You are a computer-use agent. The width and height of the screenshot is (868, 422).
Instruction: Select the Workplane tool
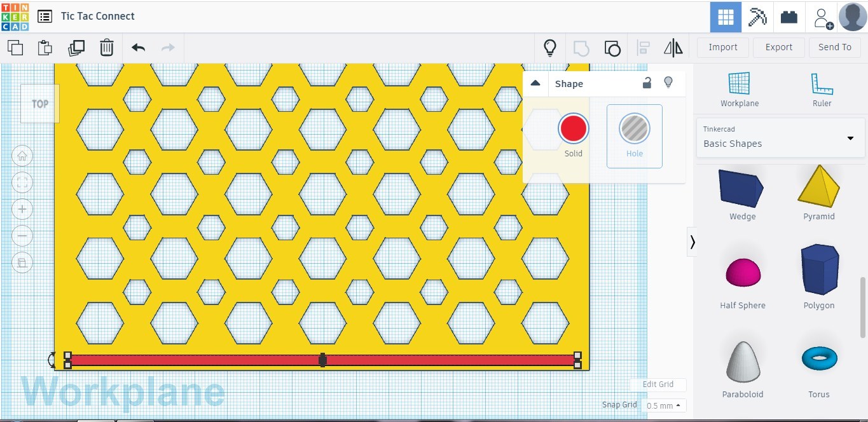739,89
